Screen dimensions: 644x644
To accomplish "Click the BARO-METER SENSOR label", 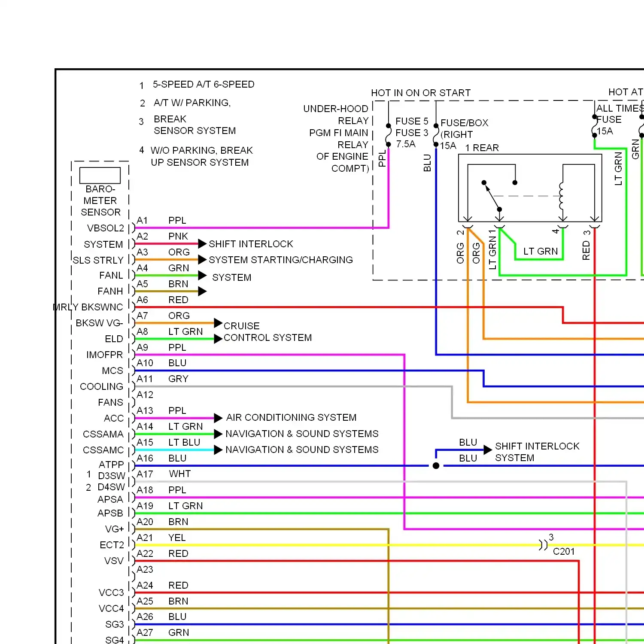I will [x=100, y=201].
